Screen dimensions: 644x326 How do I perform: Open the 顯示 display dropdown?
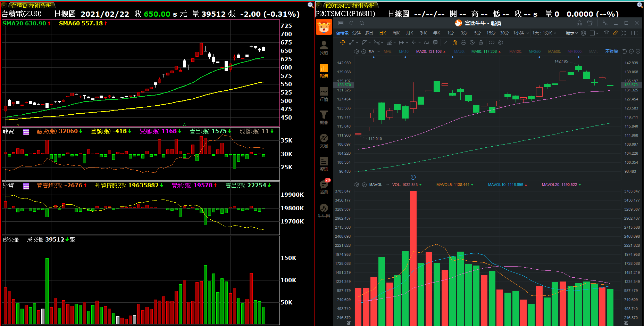(x=571, y=33)
